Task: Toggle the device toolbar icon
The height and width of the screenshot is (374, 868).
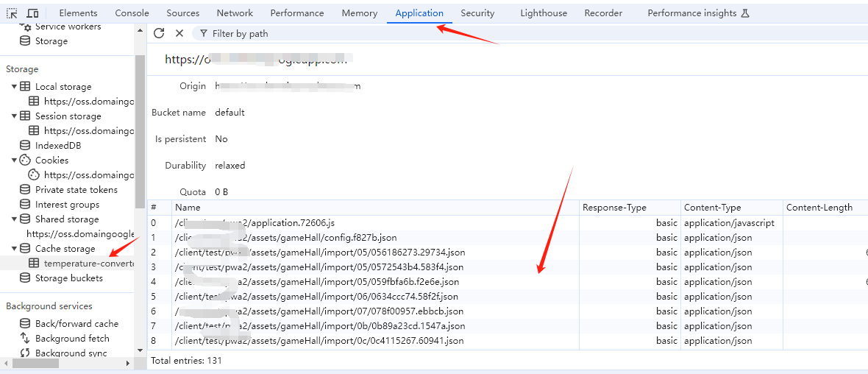Action: point(32,13)
